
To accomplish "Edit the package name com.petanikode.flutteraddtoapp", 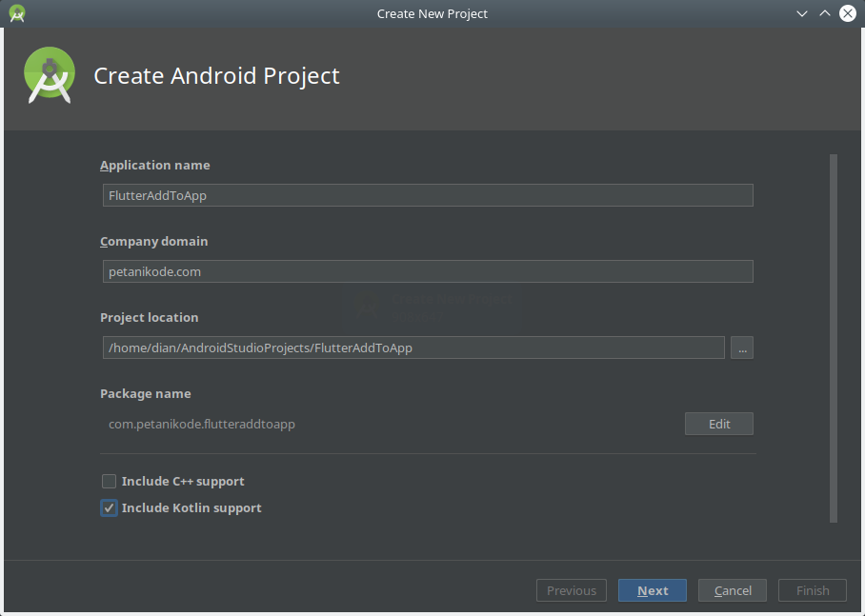I will coord(718,423).
